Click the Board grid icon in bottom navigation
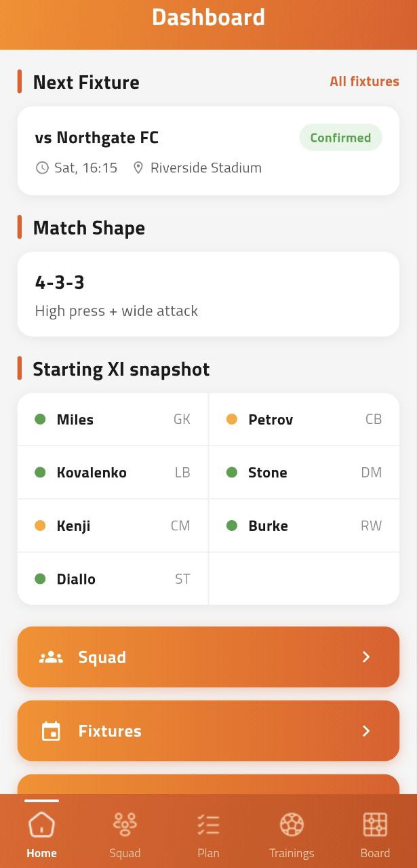 coord(375,823)
